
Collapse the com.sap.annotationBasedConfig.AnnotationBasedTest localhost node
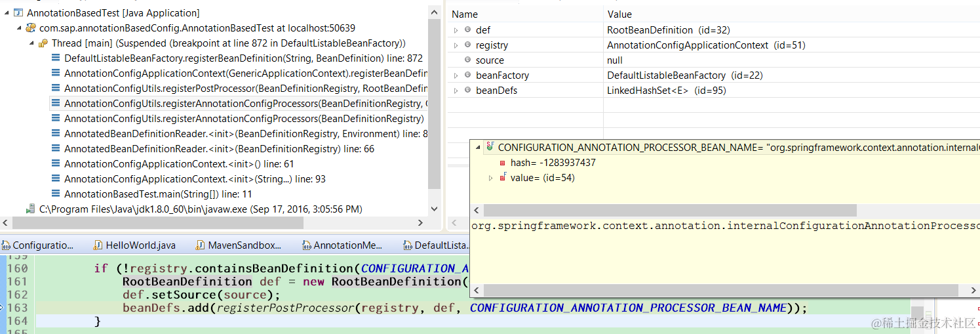point(18,28)
